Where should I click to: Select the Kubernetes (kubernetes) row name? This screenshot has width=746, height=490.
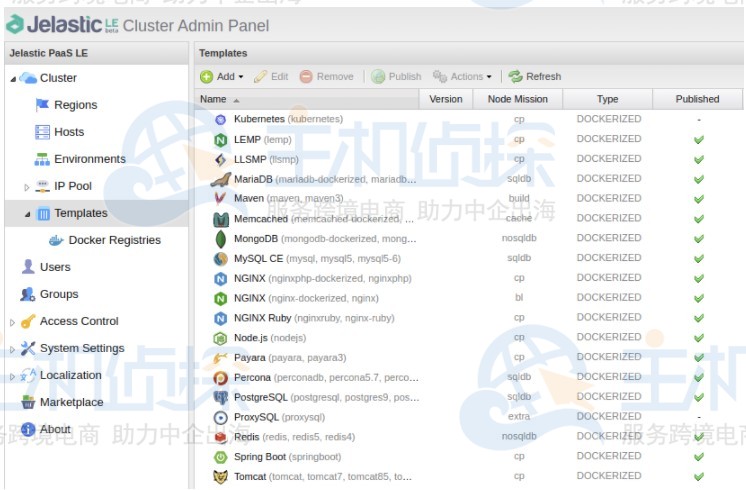(288, 119)
